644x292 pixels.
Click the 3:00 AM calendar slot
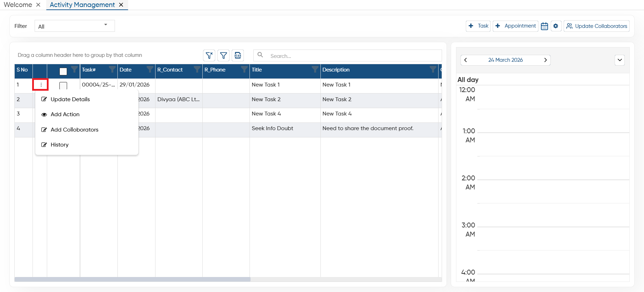(x=553, y=238)
